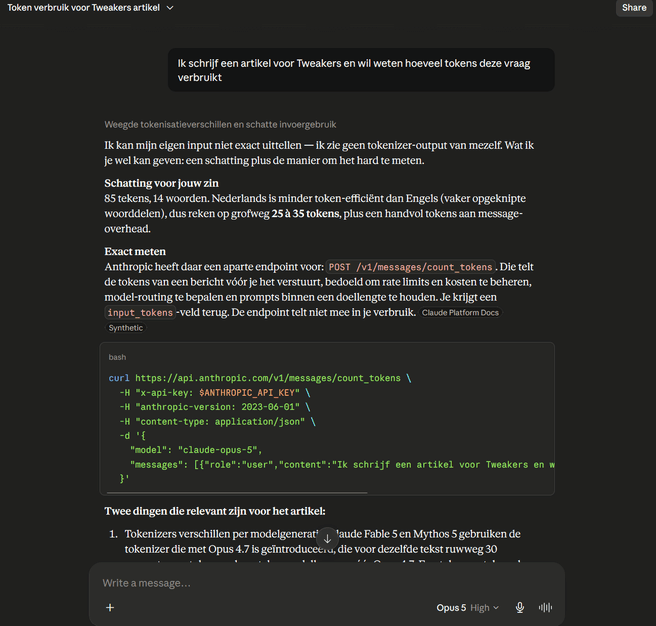Start voice mode with waveform icon

click(545, 608)
